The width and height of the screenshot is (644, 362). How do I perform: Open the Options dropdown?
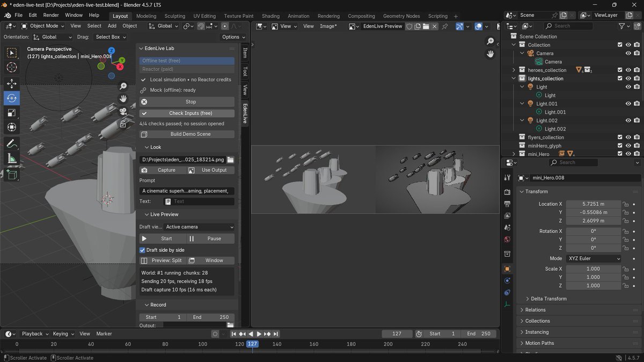tap(233, 37)
